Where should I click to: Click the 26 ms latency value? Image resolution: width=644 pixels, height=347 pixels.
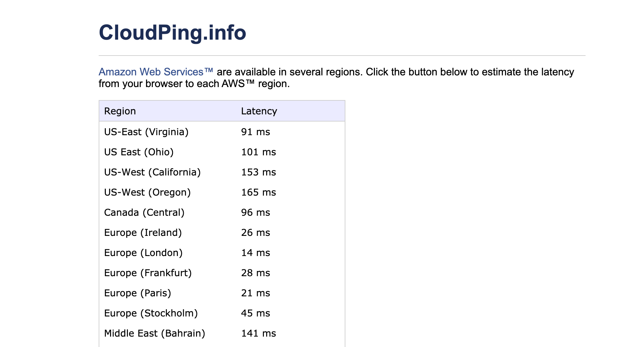(x=255, y=232)
